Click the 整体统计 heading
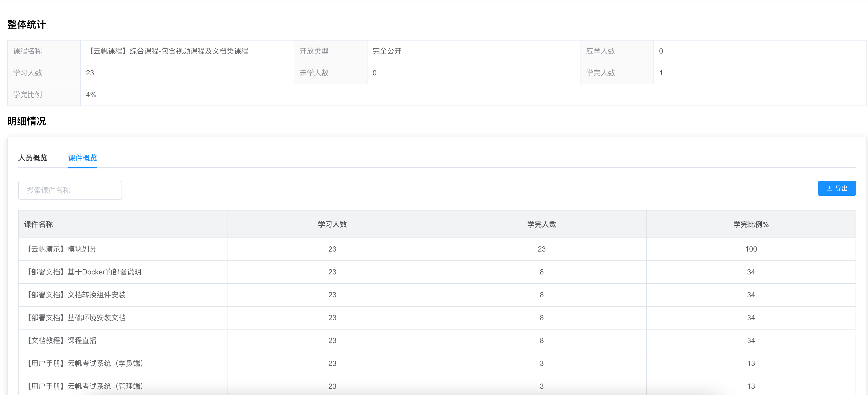Screen dimensions: 868x395 [x=26, y=24]
